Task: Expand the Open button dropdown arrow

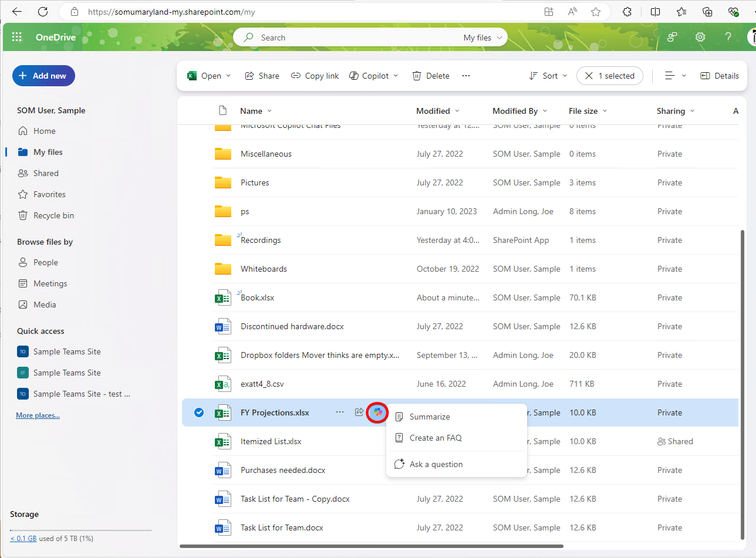Action: pos(229,76)
